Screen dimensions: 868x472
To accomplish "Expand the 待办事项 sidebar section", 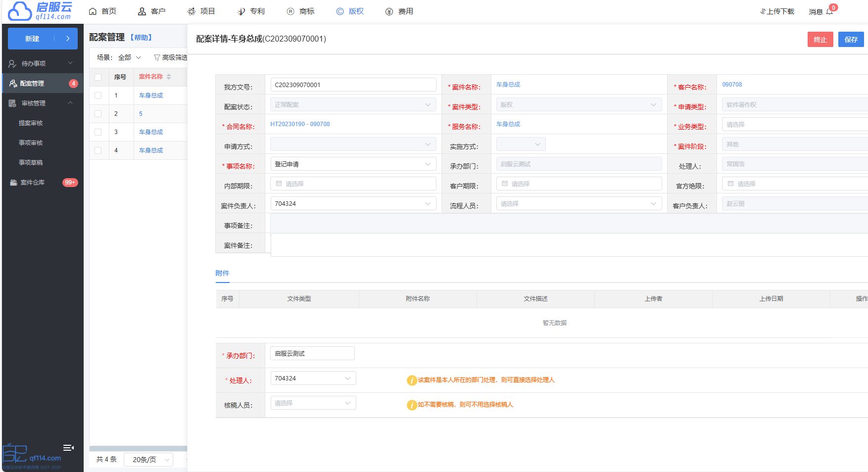I will tap(70, 63).
